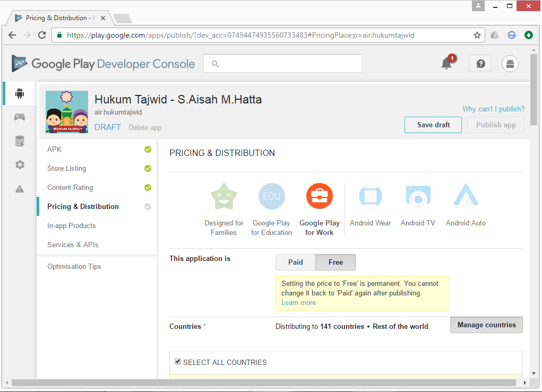Go back in browser history
The width and height of the screenshot is (542, 392).
tap(12, 35)
